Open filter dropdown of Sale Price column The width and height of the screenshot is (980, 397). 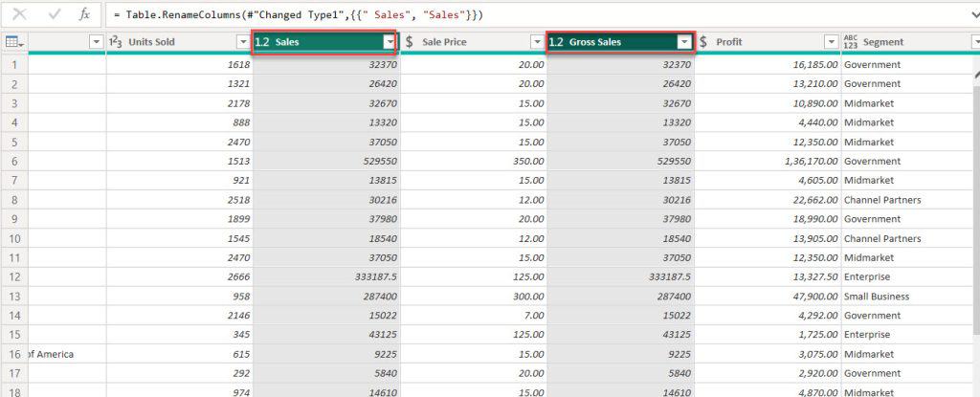[x=537, y=42]
